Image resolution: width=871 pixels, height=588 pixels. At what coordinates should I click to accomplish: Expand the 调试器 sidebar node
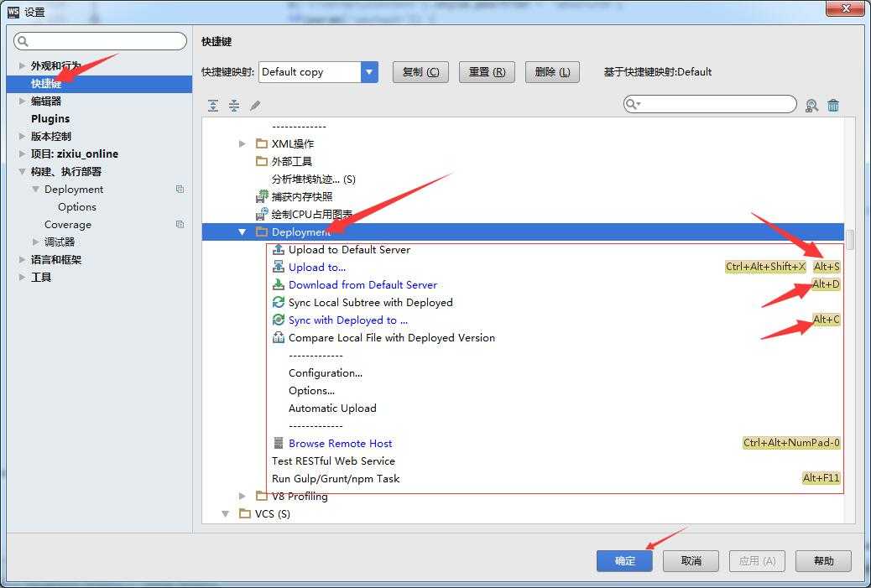pyautogui.click(x=35, y=242)
